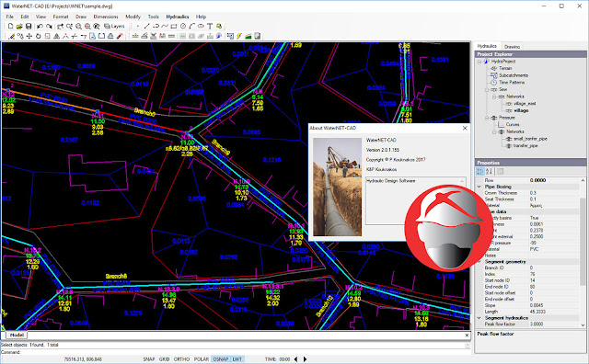Open the Dimensions menu
This screenshot has height=364, width=589.
tap(106, 17)
